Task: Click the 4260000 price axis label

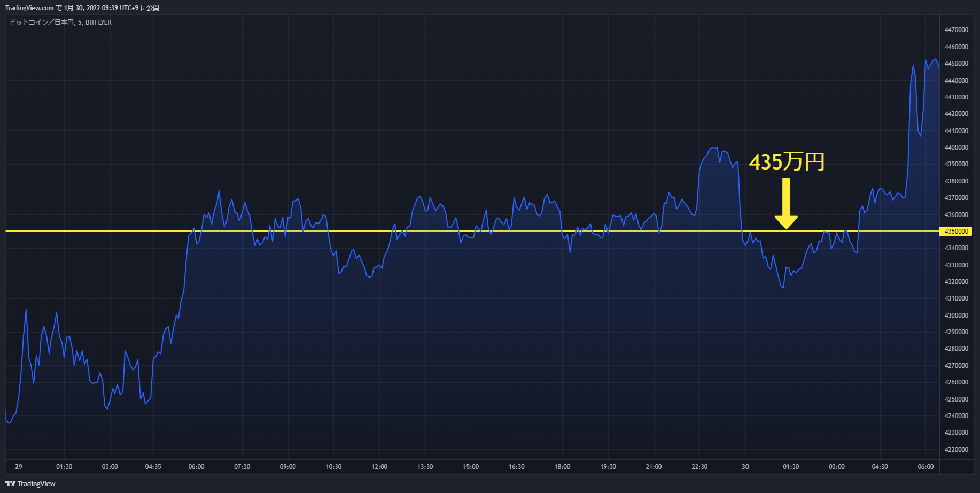Action: 956,382
